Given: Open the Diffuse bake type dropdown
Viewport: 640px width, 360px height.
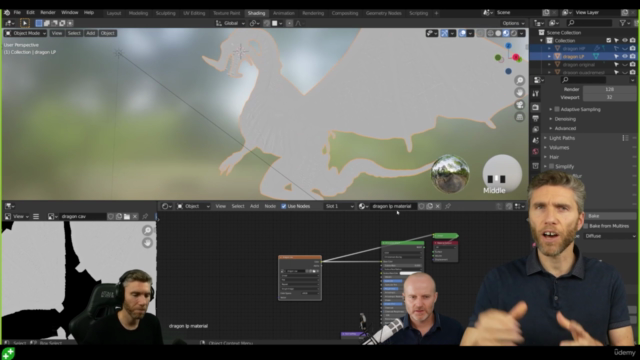Looking at the screenshot, I should point(610,236).
